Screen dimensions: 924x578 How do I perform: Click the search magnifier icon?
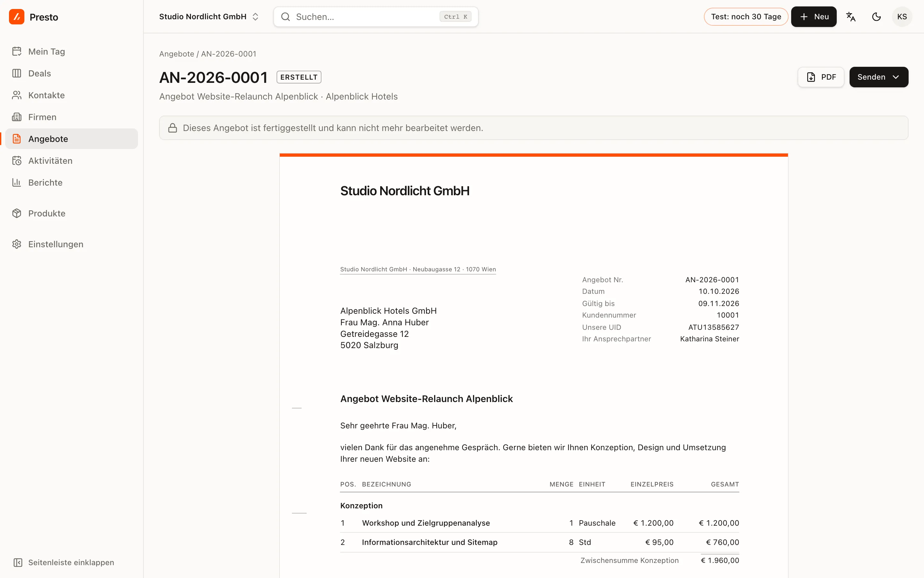285,17
